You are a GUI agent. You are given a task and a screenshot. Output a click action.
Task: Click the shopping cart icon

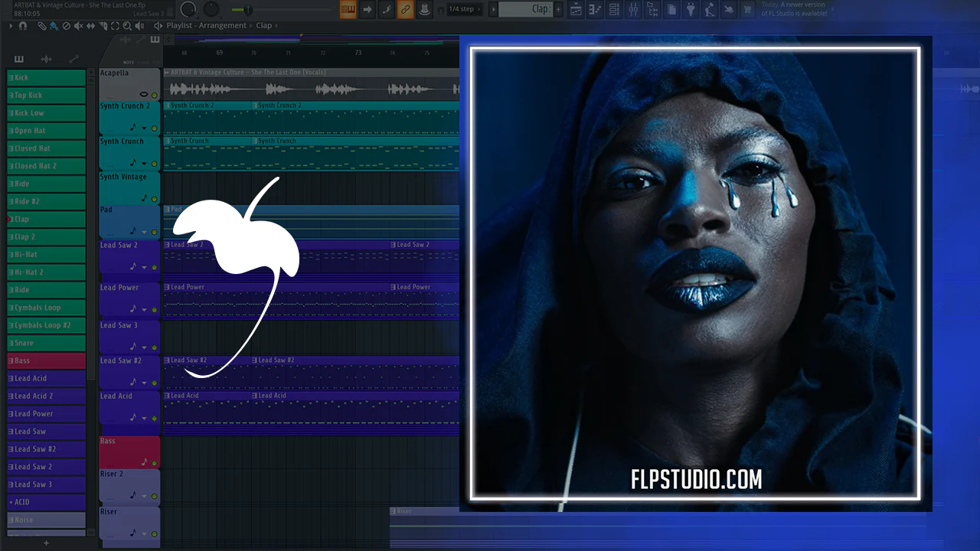[x=747, y=9]
